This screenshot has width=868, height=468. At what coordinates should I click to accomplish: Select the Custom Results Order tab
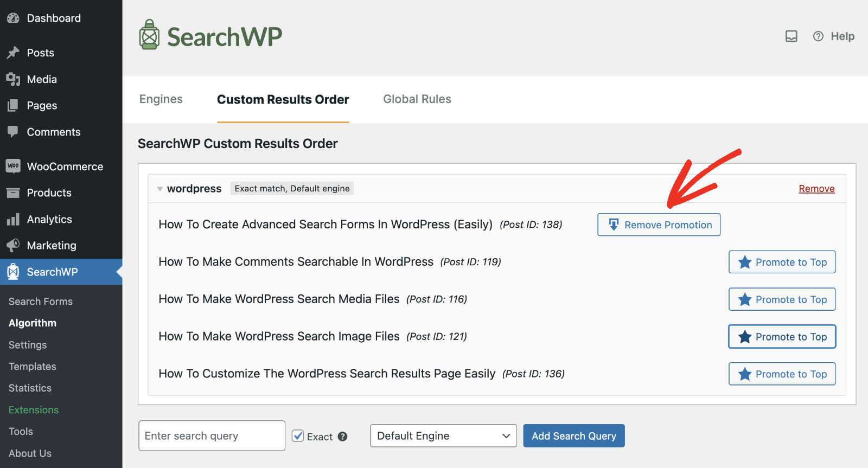[x=283, y=100]
